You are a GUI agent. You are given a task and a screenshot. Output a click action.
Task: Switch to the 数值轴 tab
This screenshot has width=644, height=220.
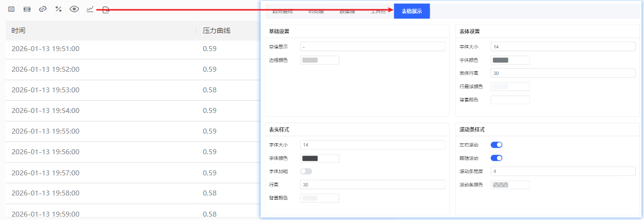[347, 11]
